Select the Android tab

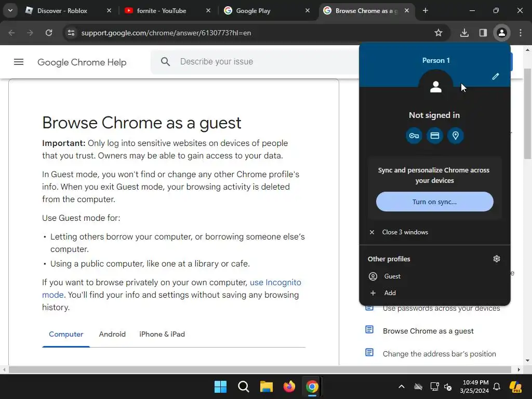coord(112,334)
